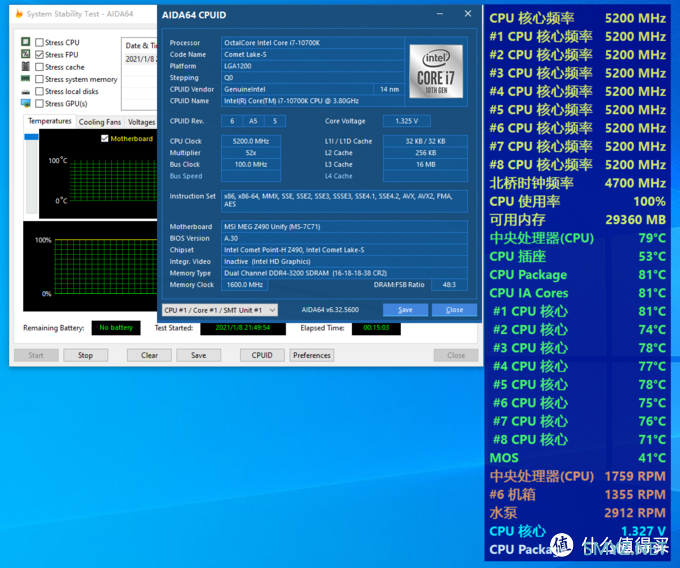Open the CPU #1 / Core #1 / SMT Unit #1 dropdown

coord(220,310)
